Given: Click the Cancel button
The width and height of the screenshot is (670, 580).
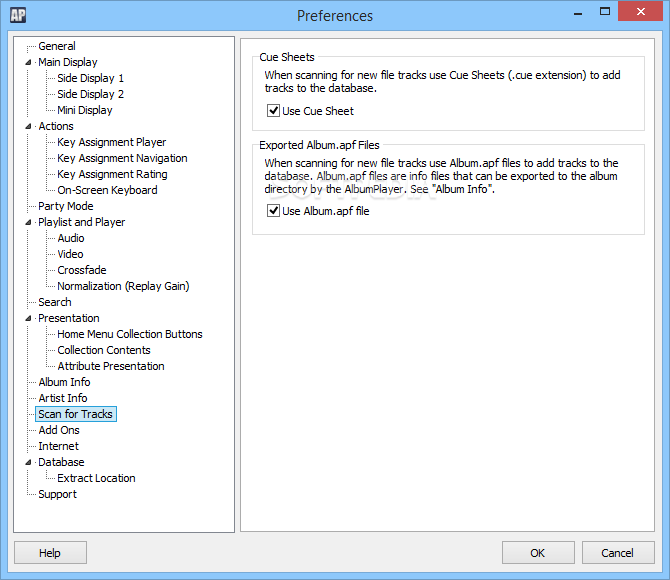Looking at the screenshot, I should tap(618, 553).
